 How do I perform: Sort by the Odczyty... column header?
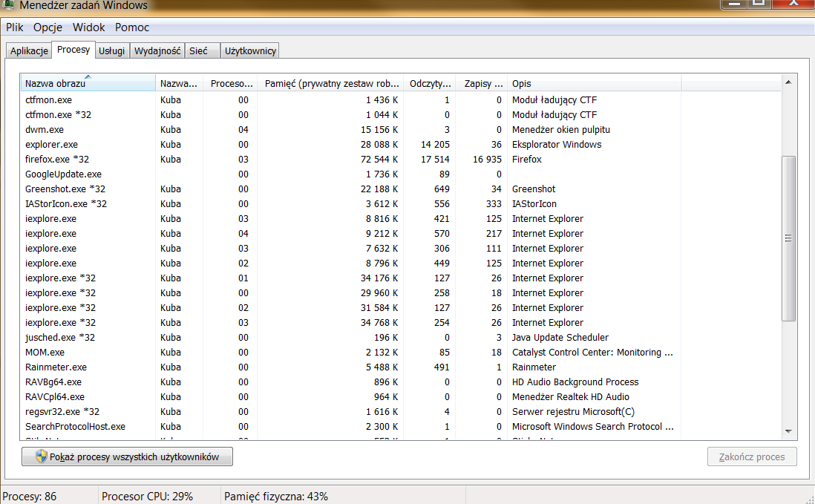(x=430, y=83)
